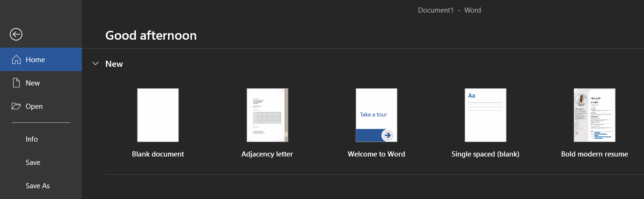Click the New section heading
This screenshot has width=644, height=199.
pyautogui.click(x=114, y=64)
